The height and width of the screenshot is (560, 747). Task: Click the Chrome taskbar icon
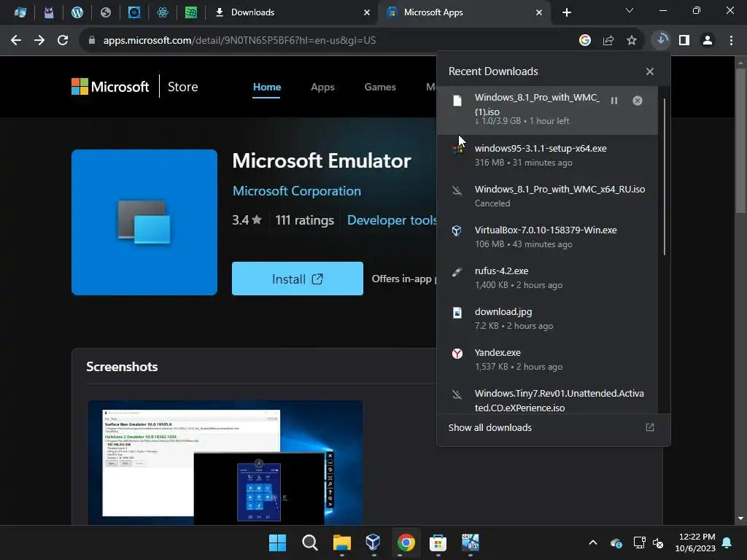click(x=406, y=542)
